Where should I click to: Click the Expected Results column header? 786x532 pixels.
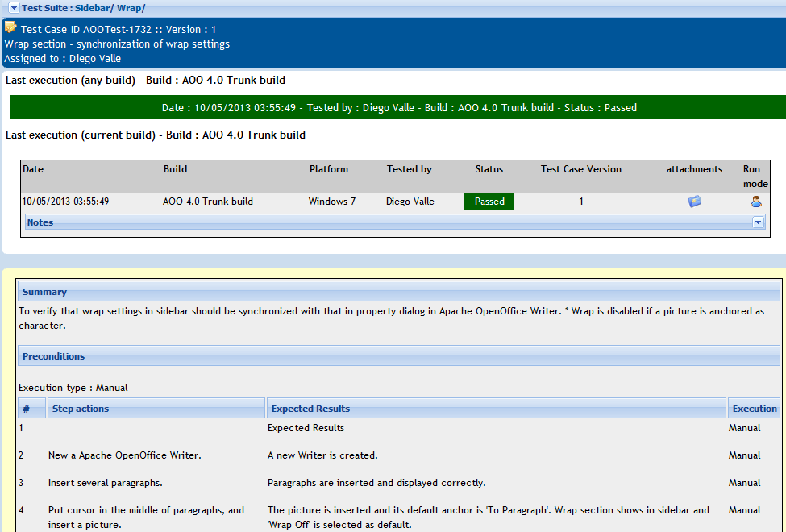coord(497,408)
